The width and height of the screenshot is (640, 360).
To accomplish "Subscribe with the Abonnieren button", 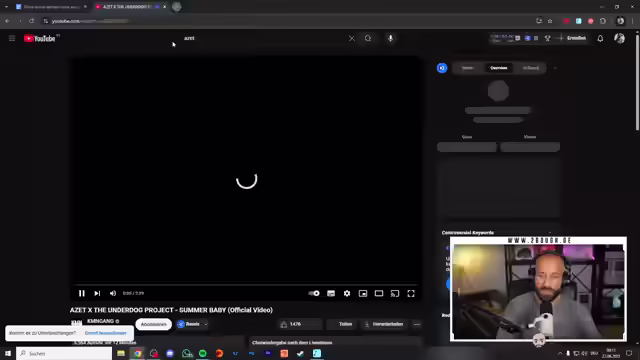I will [x=153, y=324].
